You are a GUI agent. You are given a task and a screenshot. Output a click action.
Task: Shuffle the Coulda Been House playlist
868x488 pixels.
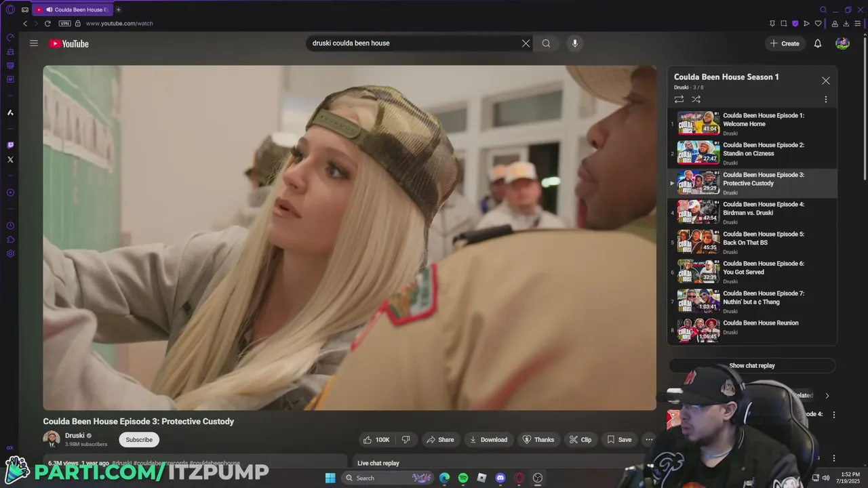tap(696, 99)
